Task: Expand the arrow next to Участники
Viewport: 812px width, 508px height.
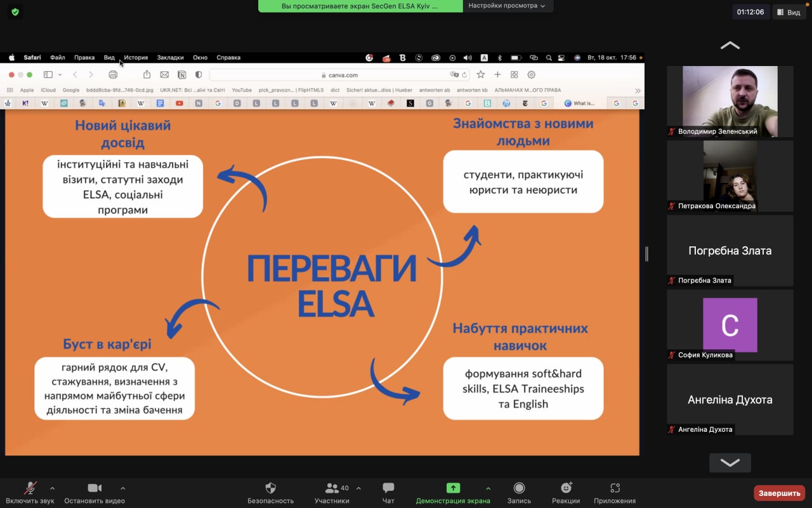Action: click(358, 488)
